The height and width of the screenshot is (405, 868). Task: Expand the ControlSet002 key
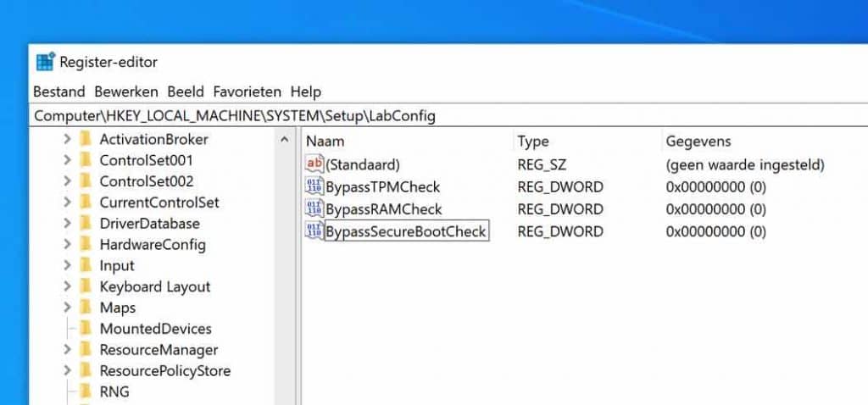(x=68, y=181)
